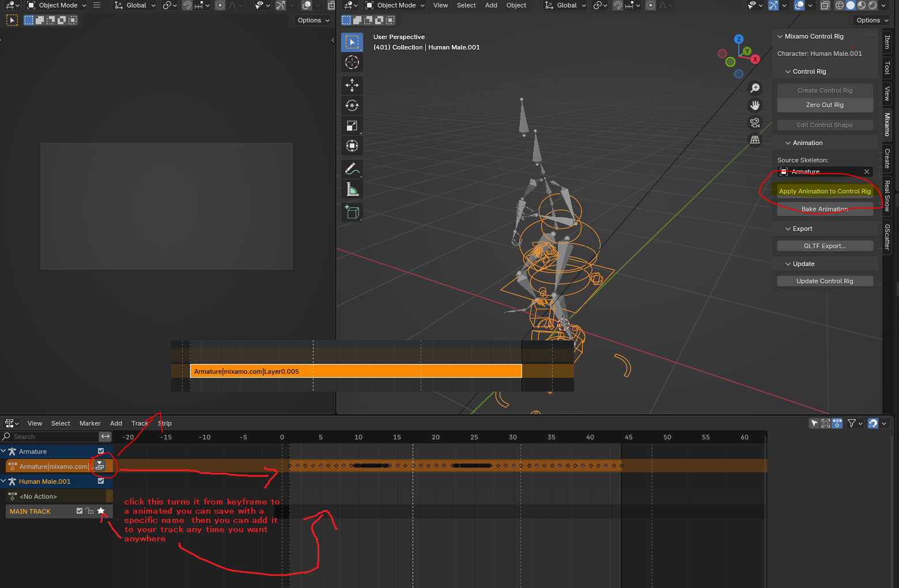The width and height of the screenshot is (899, 588).
Task: Open the Marker menu in NLA editor
Action: [x=90, y=423]
